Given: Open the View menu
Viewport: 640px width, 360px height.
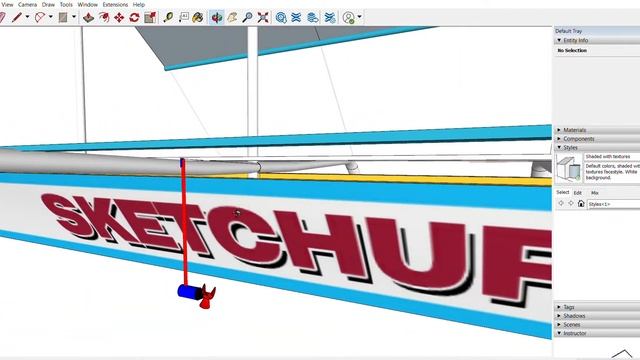Looking at the screenshot, I should (7, 4).
